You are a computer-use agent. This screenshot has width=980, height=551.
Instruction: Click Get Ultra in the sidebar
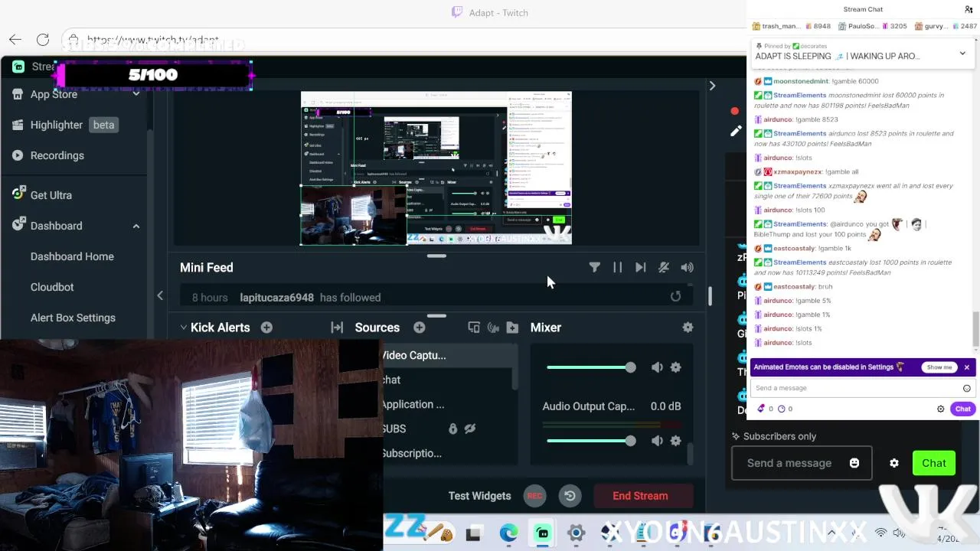pyautogui.click(x=51, y=195)
